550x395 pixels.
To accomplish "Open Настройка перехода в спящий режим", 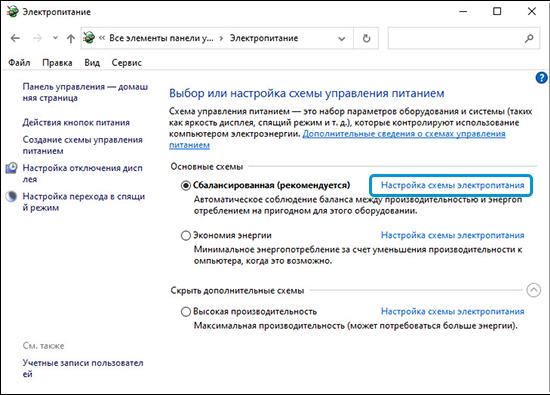I will 84,202.
